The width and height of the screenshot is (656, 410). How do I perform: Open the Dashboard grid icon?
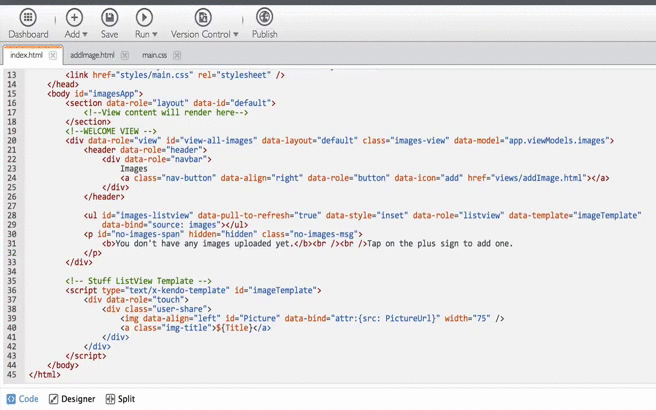28,18
